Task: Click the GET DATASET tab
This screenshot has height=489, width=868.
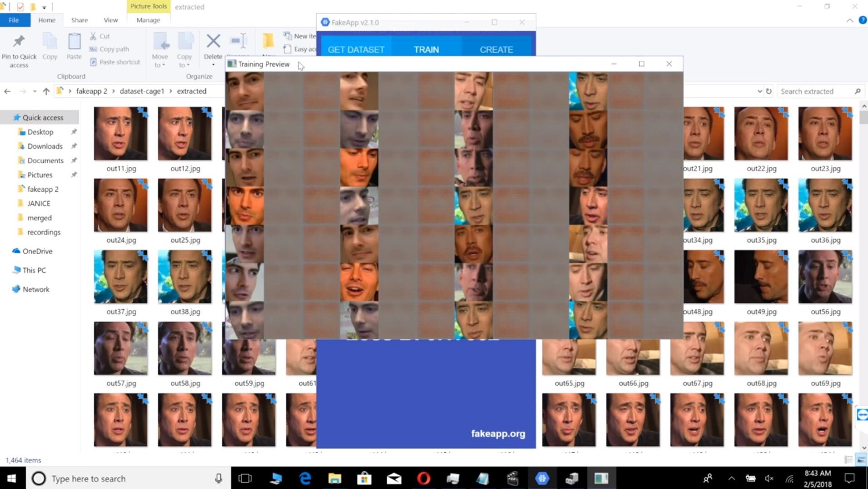Action: (x=356, y=50)
